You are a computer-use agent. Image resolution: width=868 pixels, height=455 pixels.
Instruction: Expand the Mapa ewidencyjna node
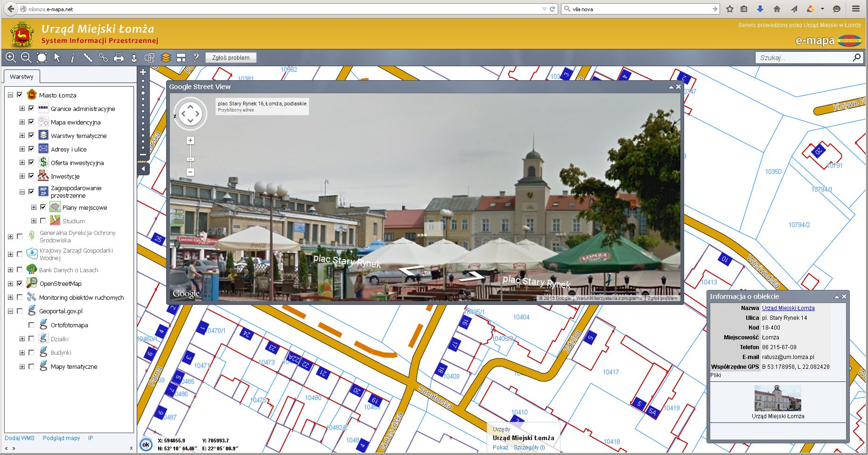pyautogui.click(x=22, y=122)
